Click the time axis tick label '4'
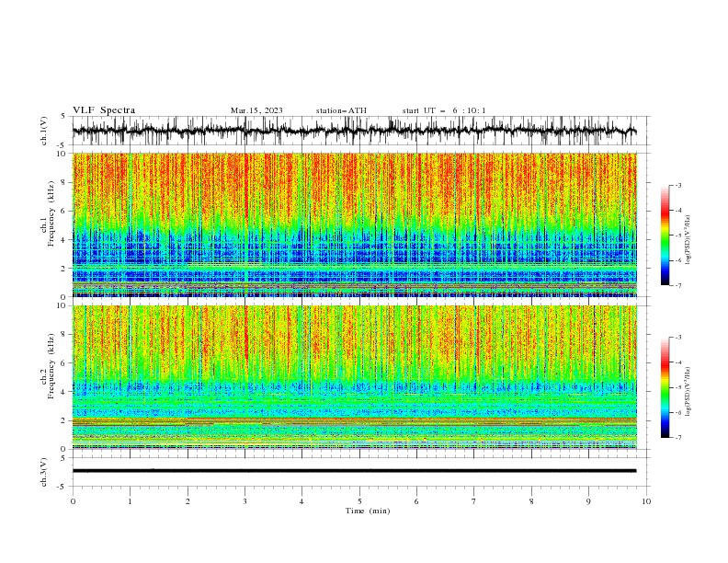 tap(301, 501)
